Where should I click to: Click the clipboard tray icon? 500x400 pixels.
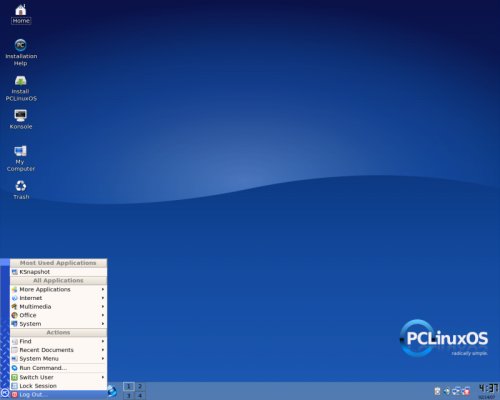(x=437, y=391)
